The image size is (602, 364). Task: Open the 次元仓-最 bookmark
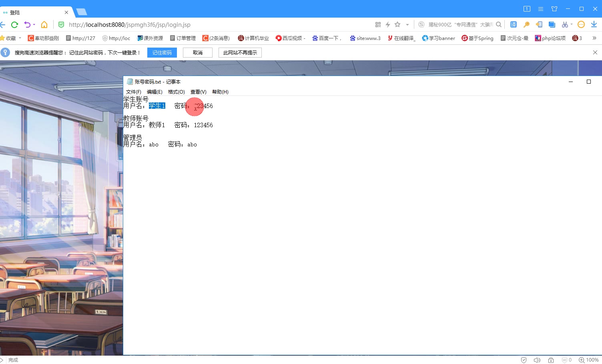tap(514, 38)
